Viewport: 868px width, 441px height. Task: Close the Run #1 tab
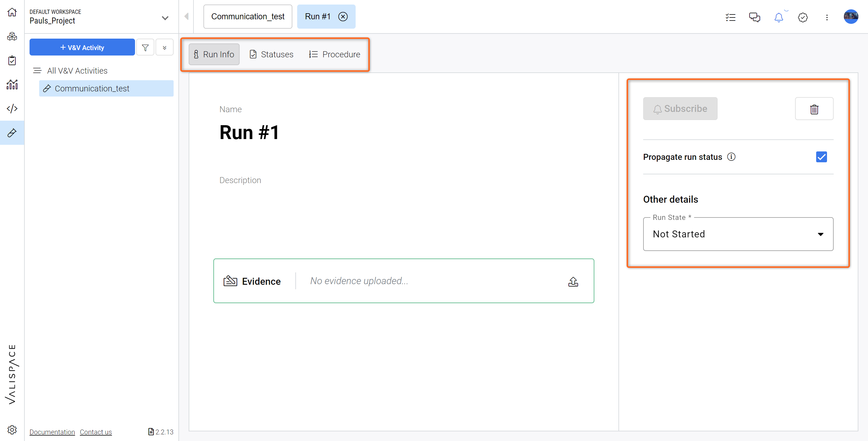[343, 17]
